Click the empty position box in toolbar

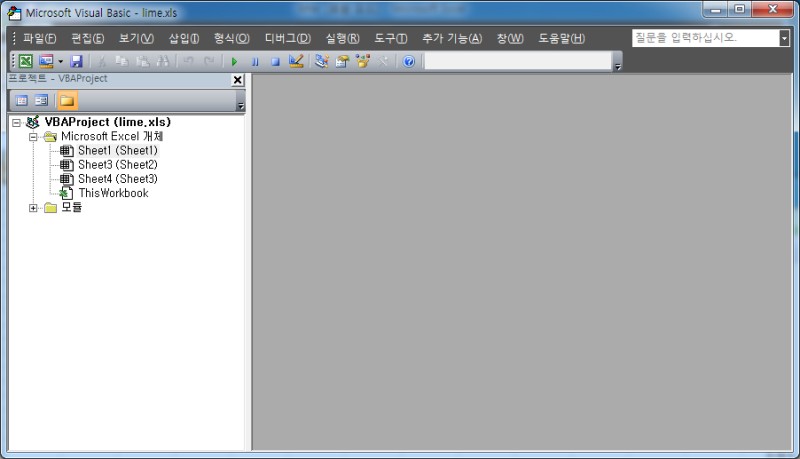518,61
